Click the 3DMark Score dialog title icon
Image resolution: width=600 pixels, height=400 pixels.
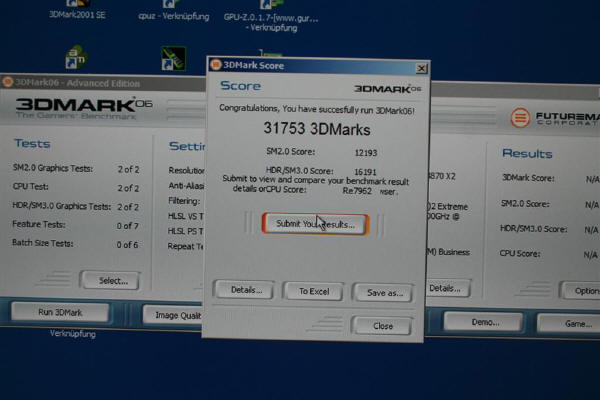coord(216,64)
